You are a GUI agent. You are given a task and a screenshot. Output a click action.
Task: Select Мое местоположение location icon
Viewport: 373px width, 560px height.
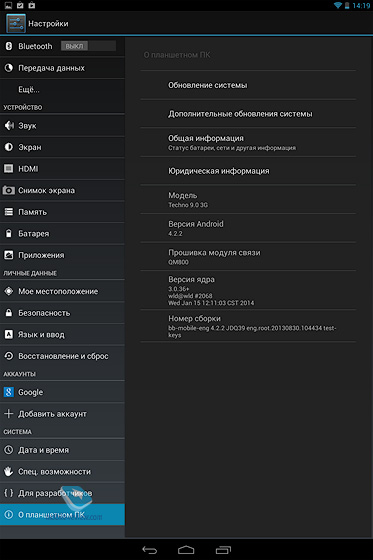(x=9, y=291)
